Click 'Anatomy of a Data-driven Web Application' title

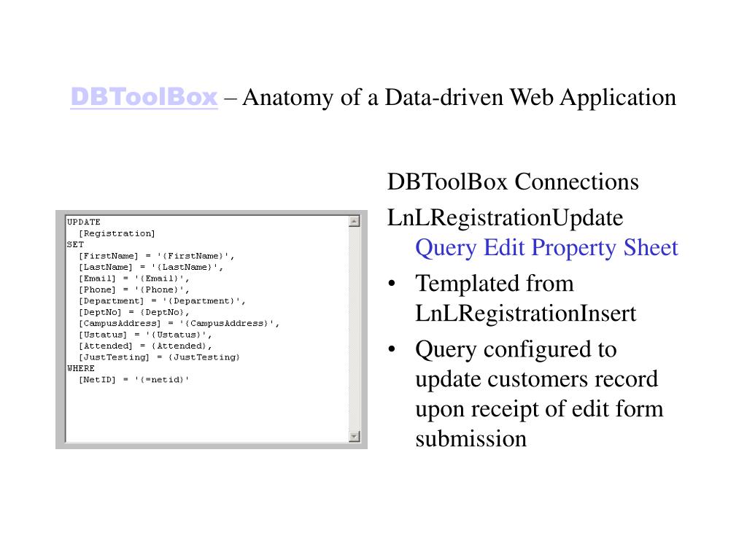[460, 98]
